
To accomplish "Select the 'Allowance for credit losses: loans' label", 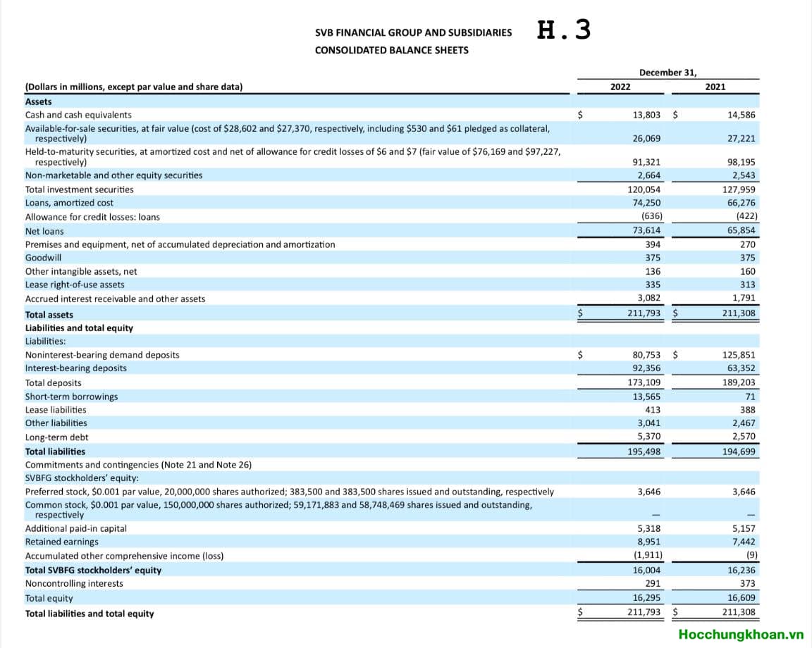I will point(92,218).
